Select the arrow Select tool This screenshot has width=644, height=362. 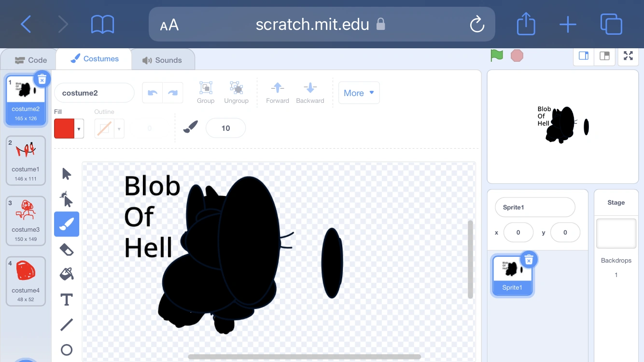coord(67,174)
